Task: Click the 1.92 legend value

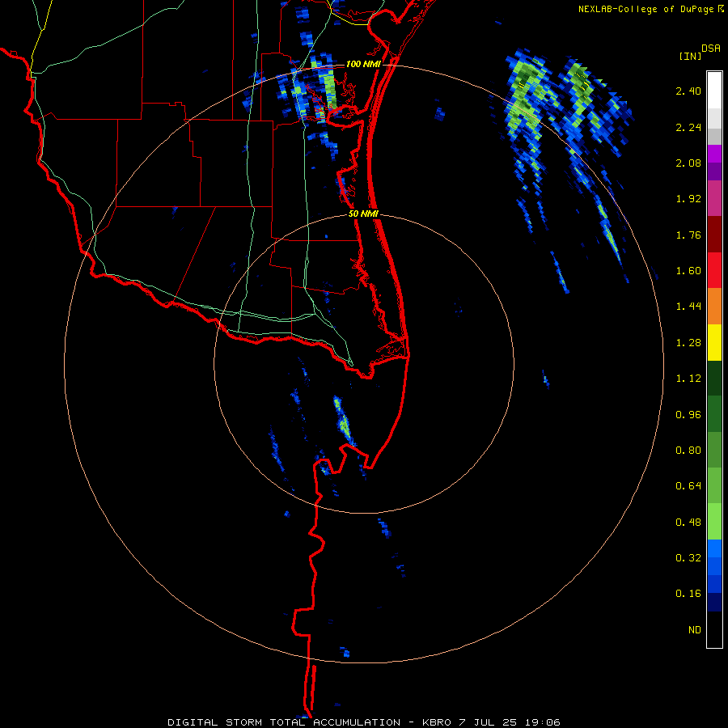Action: (688, 199)
